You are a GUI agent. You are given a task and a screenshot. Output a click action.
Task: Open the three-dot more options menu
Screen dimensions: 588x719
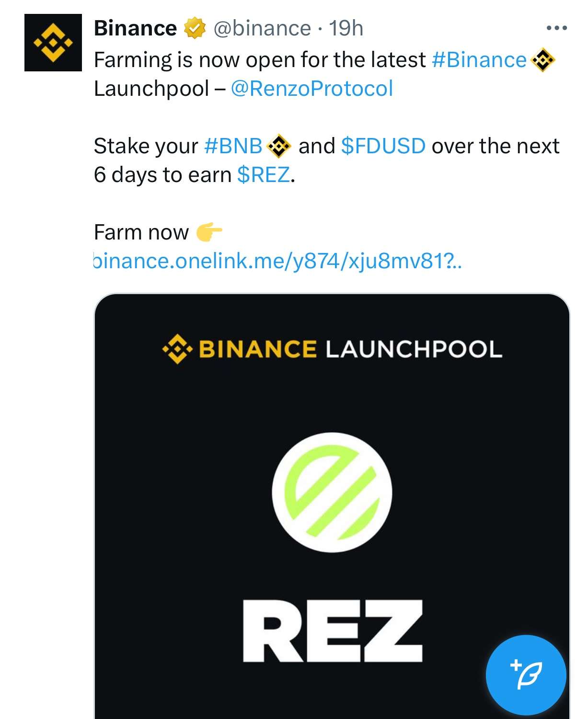click(557, 28)
